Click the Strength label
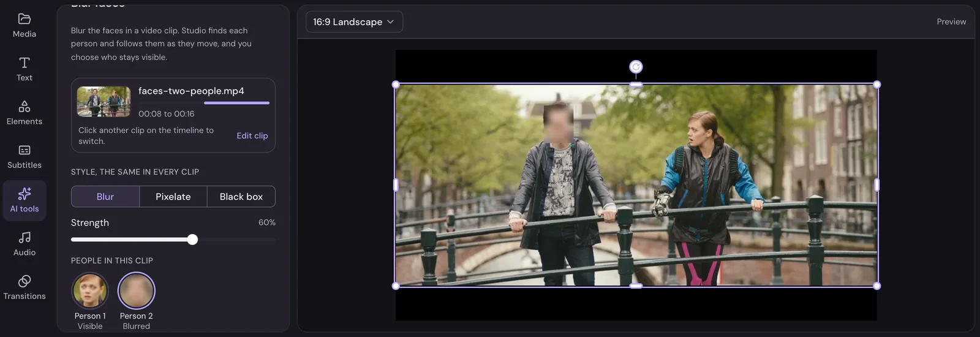980x337 pixels. 90,222
